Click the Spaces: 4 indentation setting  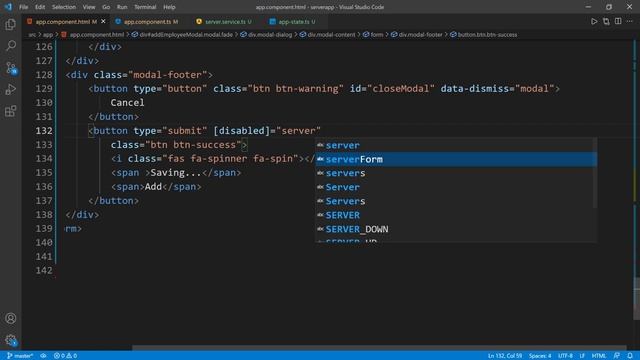pyautogui.click(x=540, y=356)
